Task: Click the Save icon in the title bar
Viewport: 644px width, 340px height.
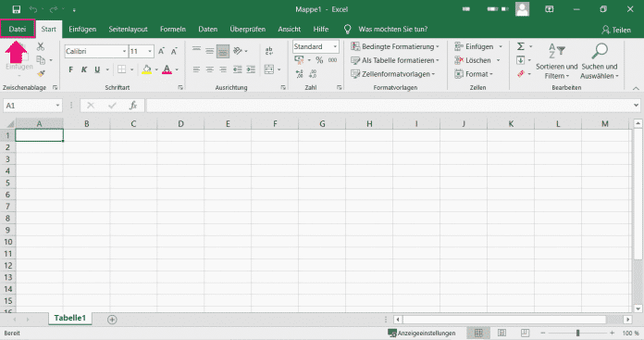Action: point(17,9)
